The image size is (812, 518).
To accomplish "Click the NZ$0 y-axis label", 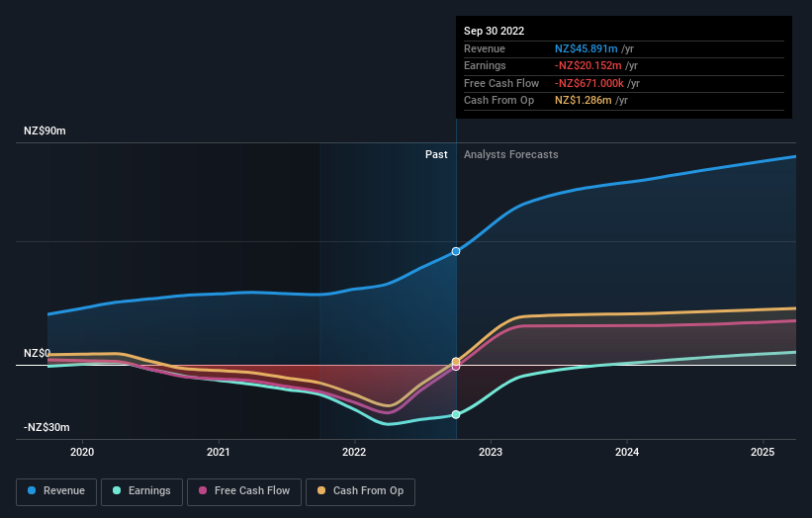I will pyautogui.click(x=38, y=354).
